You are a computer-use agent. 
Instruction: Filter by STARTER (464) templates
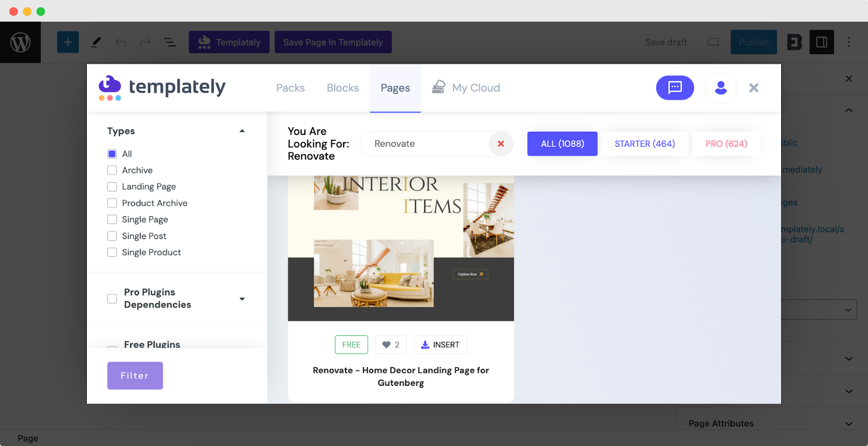(x=644, y=144)
